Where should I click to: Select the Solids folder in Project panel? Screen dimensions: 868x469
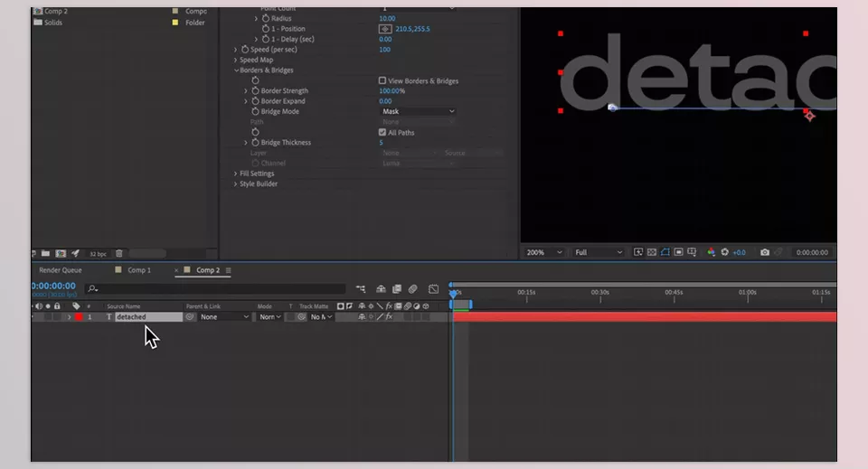click(53, 23)
